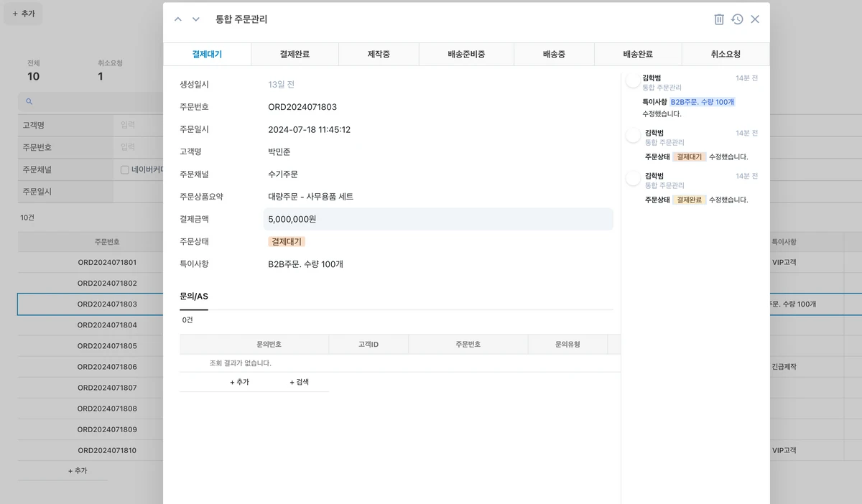Click 특이사항 value B2B주문. 수량 100개 in form

click(305, 264)
